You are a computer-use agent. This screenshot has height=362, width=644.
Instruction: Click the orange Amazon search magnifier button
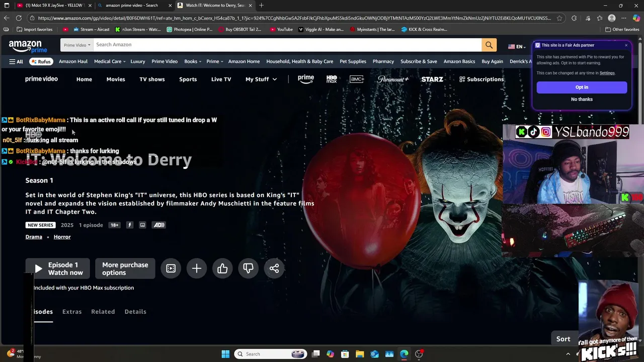coord(489,45)
